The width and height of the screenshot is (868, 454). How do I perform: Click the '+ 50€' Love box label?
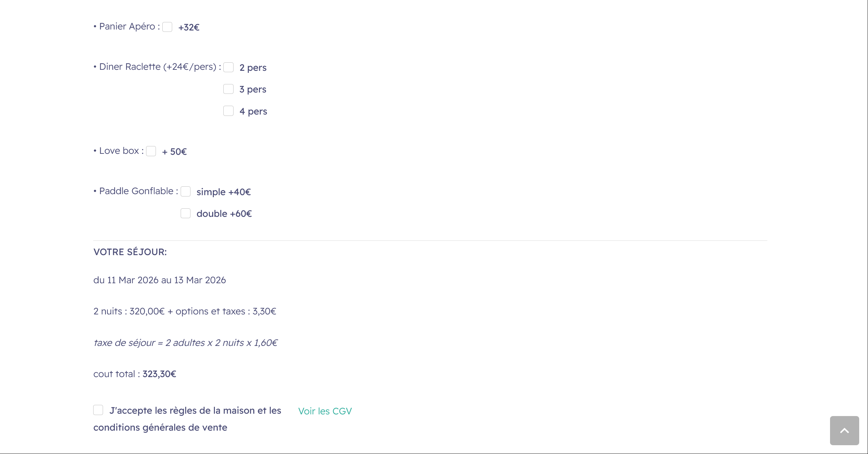pos(174,152)
